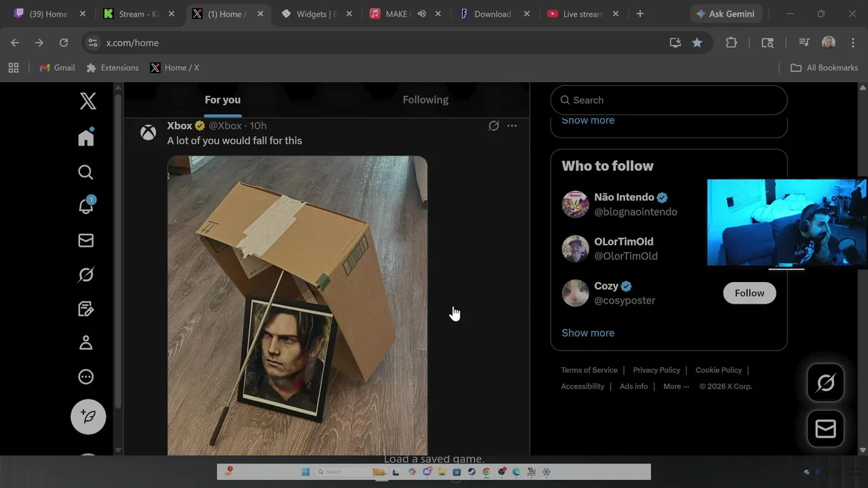Open Gmail bookmark

coord(57,68)
